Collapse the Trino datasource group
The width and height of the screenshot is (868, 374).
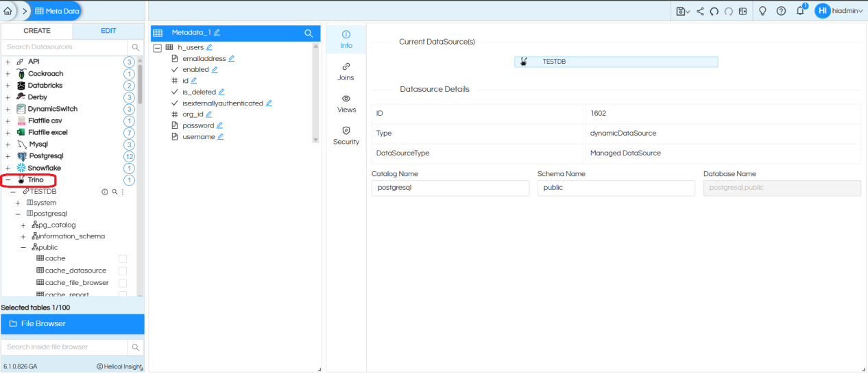click(8, 180)
